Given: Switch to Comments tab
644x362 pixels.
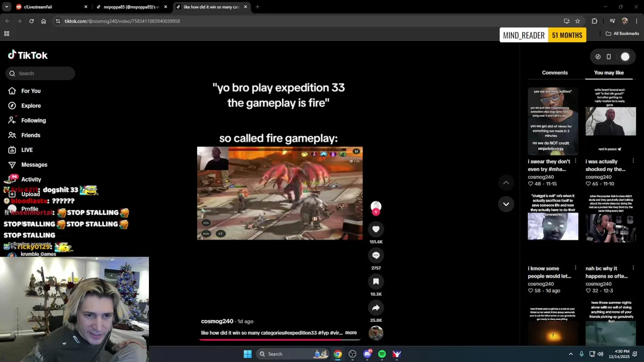Looking at the screenshot, I should coord(555,73).
